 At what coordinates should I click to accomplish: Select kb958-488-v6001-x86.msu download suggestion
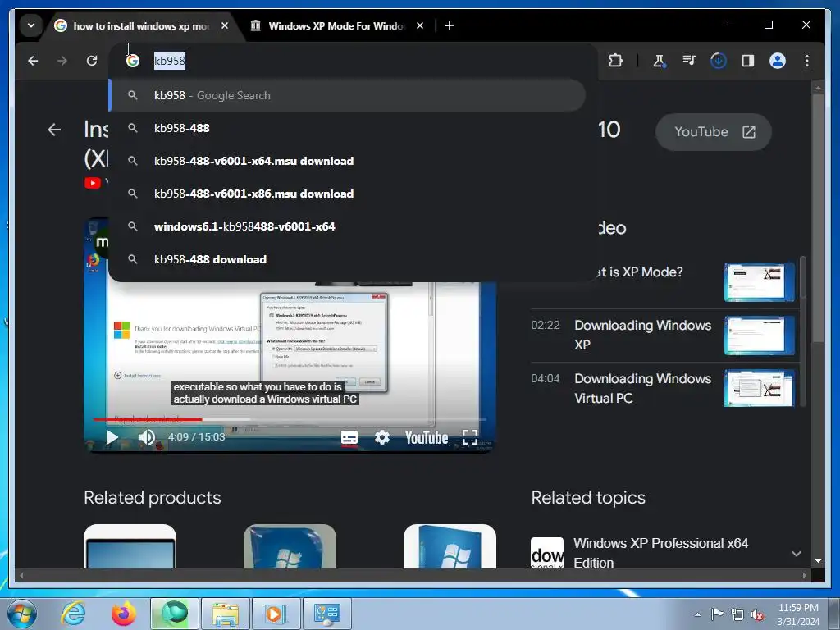tap(347, 194)
